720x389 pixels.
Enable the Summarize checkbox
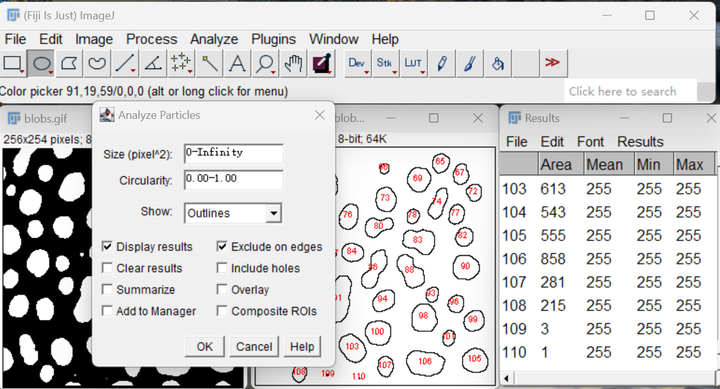point(107,289)
